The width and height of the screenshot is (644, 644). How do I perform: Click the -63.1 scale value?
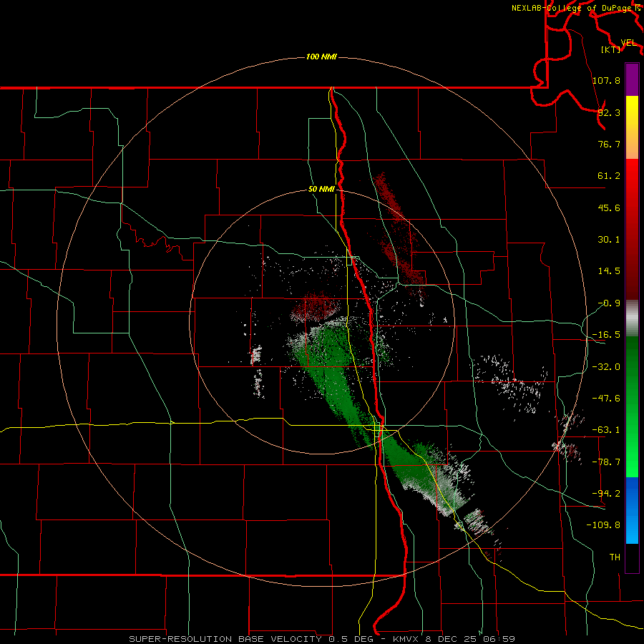pos(606,430)
